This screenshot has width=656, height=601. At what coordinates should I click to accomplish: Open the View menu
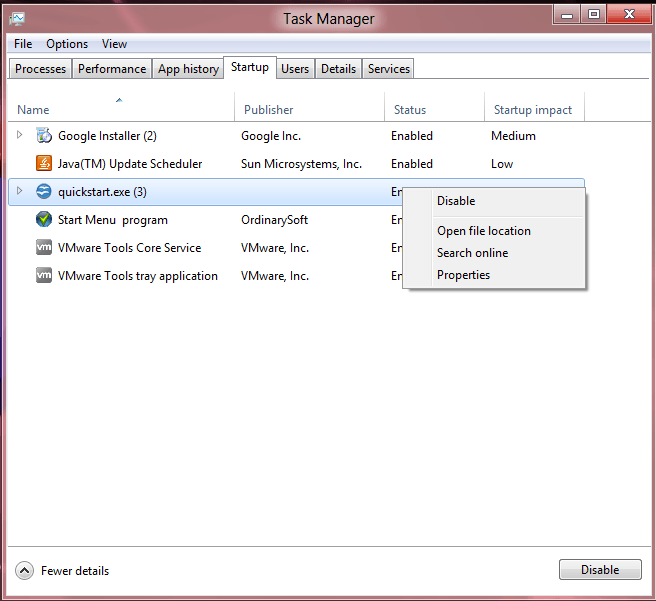click(x=114, y=44)
